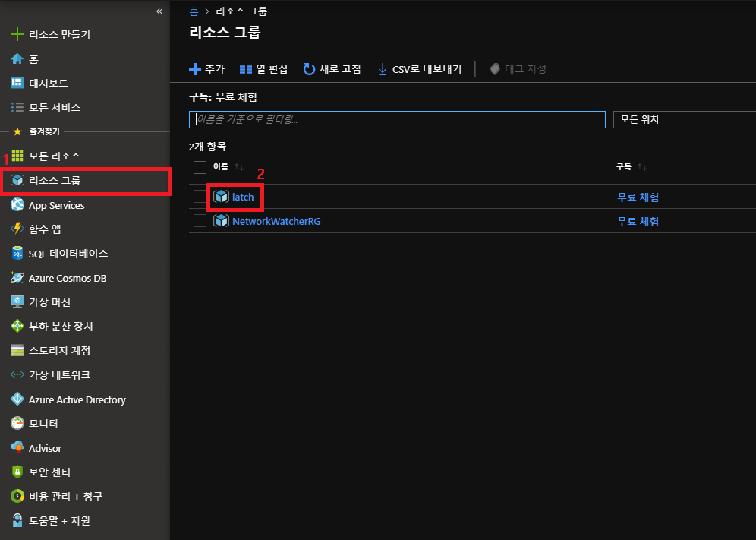Click the green plus icon for 리소스 만들기
756x540 pixels.
pyautogui.click(x=17, y=34)
